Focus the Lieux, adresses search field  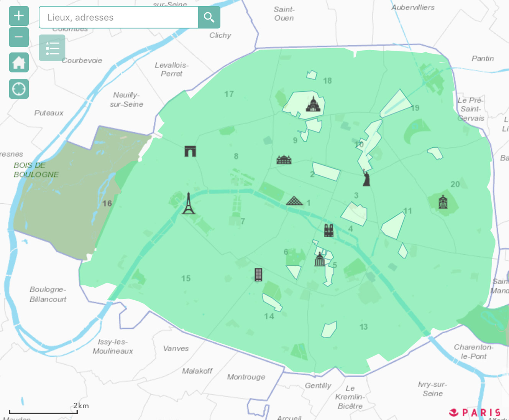tap(118, 17)
